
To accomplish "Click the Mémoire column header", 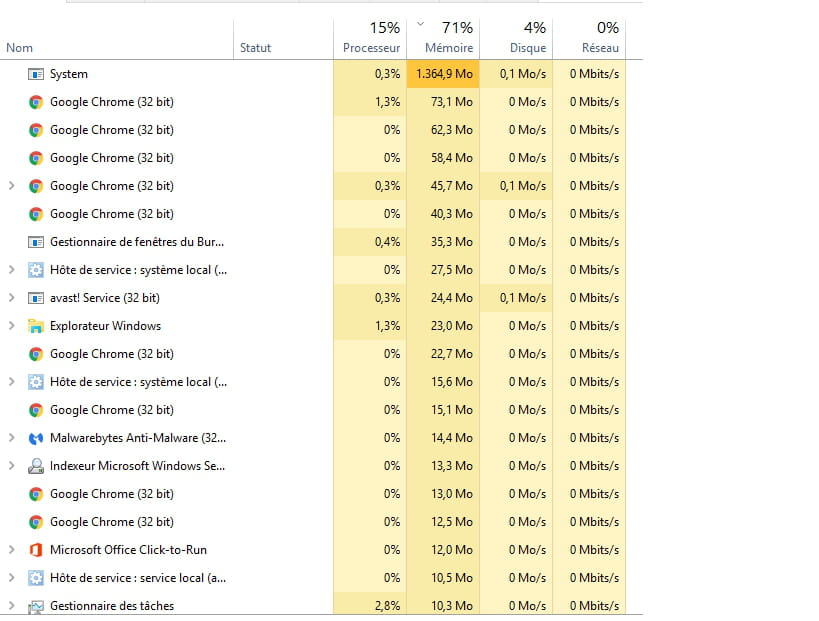I will click(x=443, y=39).
